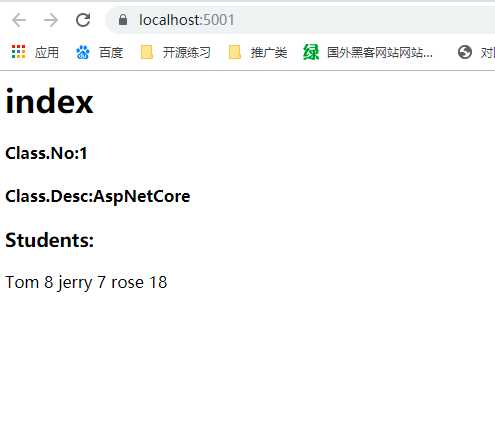Click the Class.Desc:AspNetCore text
The width and height of the screenshot is (495, 429).
click(x=98, y=197)
